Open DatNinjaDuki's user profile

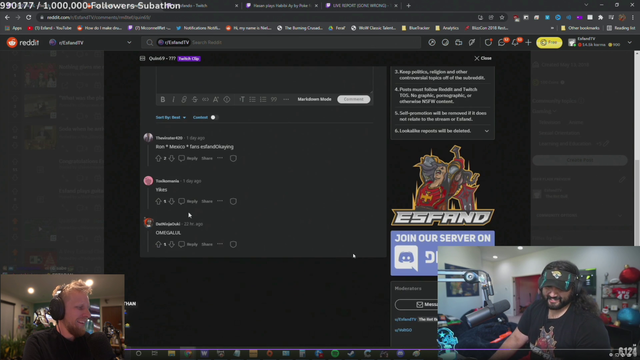click(x=168, y=224)
